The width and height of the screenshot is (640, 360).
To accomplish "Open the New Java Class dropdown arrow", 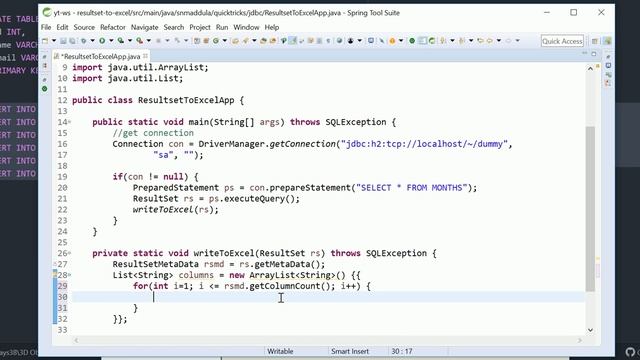I will [225, 41].
